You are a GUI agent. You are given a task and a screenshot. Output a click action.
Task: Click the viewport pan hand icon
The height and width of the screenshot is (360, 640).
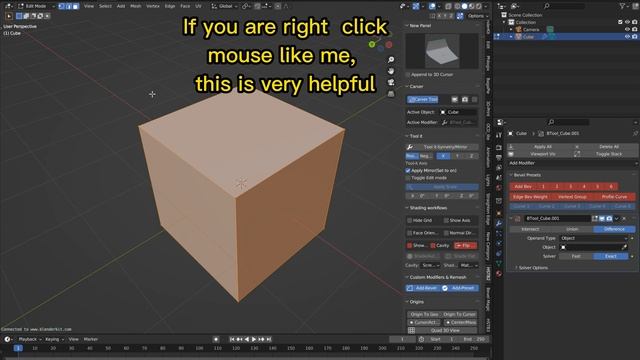coord(391,71)
